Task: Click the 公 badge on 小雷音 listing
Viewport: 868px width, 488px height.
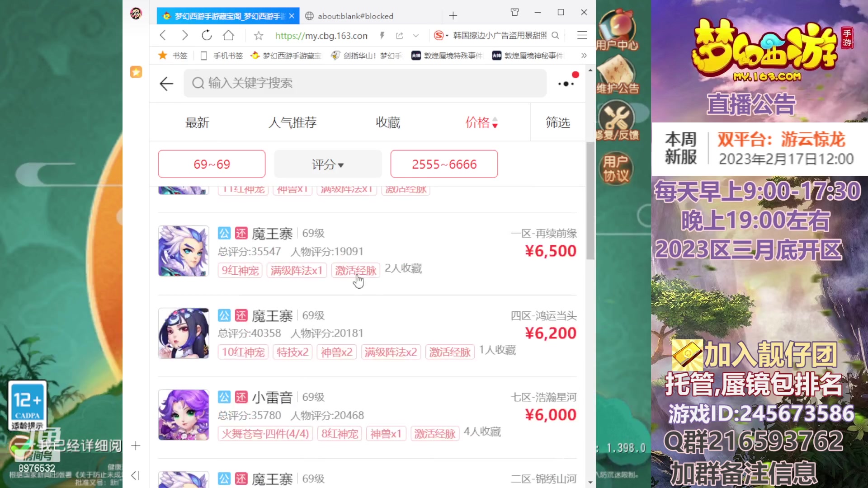Action: tap(224, 397)
